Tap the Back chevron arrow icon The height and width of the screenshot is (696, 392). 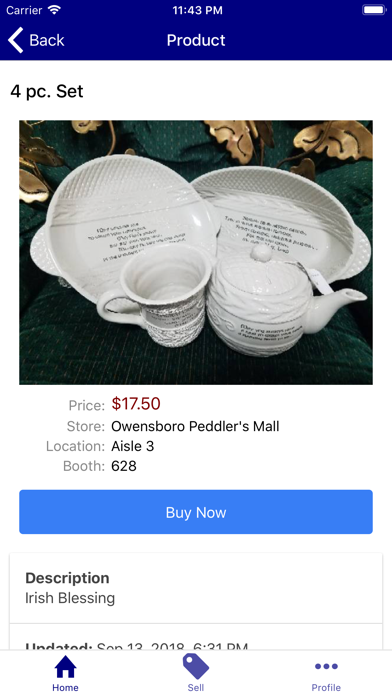coord(16,40)
